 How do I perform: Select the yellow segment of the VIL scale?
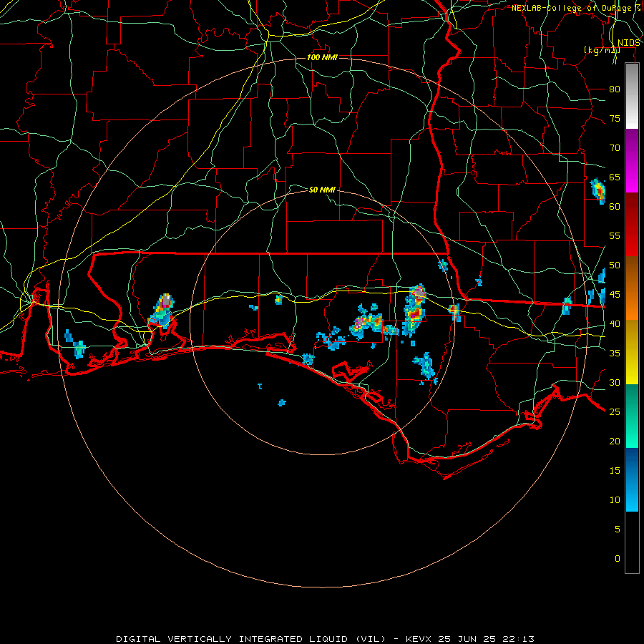click(632, 352)
